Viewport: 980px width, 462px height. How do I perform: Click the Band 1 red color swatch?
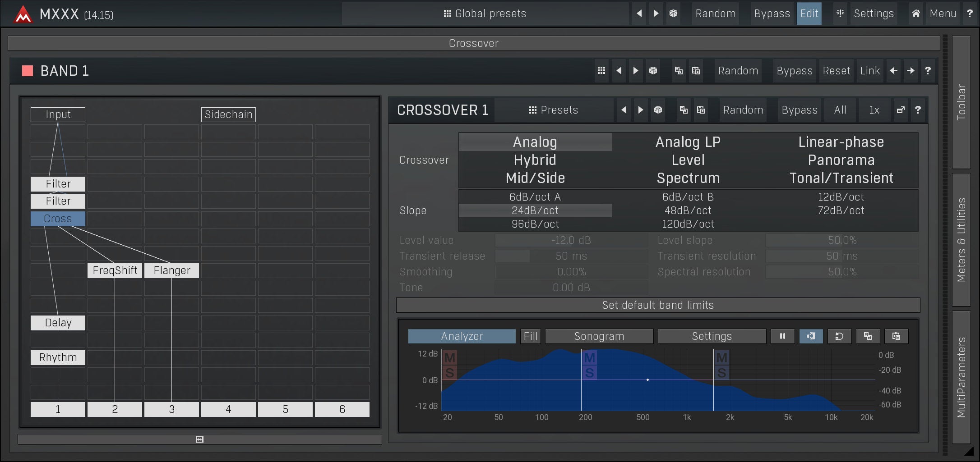point(28,71)
